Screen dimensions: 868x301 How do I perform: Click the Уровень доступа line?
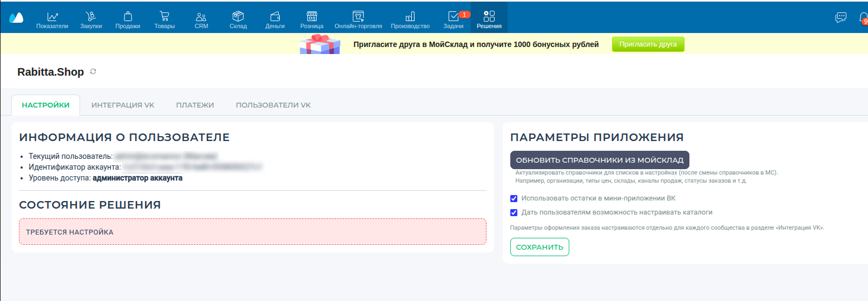(106, 178)
